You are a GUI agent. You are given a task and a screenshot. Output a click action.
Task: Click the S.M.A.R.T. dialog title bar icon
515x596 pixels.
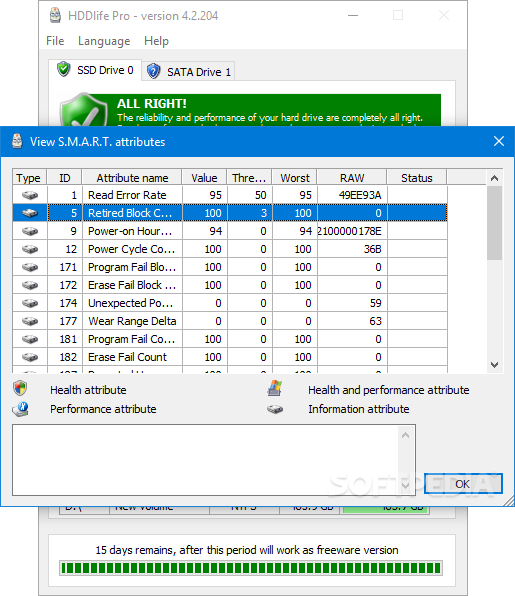point(17,141)
